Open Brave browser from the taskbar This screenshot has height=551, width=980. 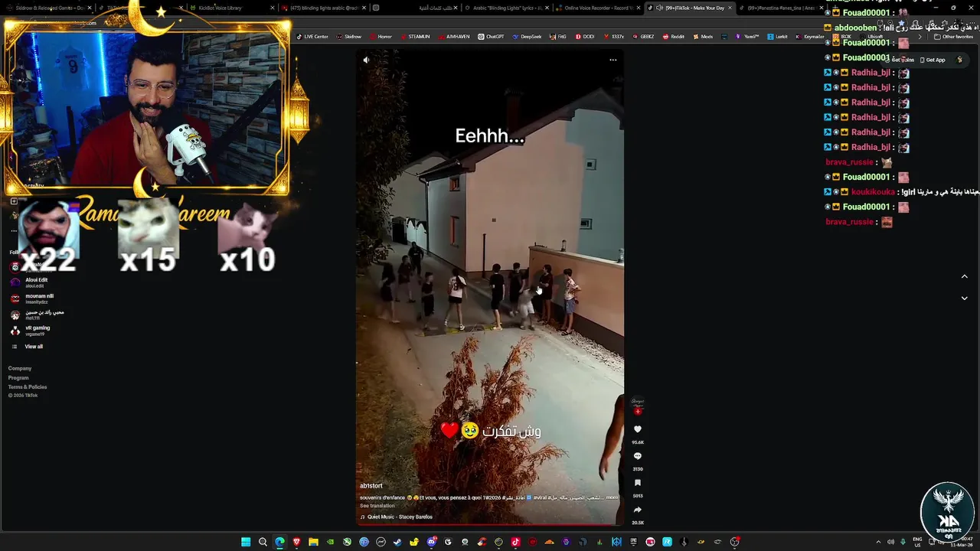pyautogui.click(x=296, y=542)
